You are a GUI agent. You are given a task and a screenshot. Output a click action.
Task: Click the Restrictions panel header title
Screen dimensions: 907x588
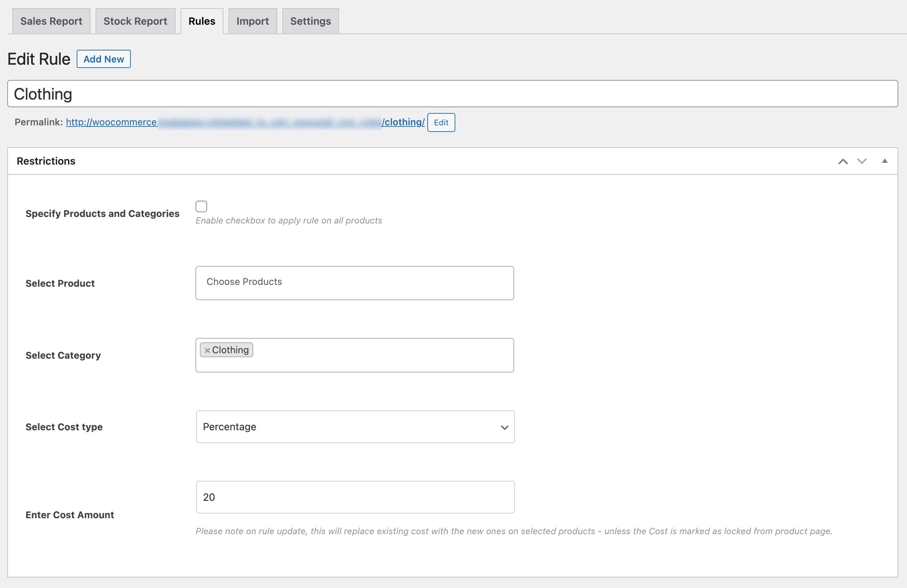point(46,161)
